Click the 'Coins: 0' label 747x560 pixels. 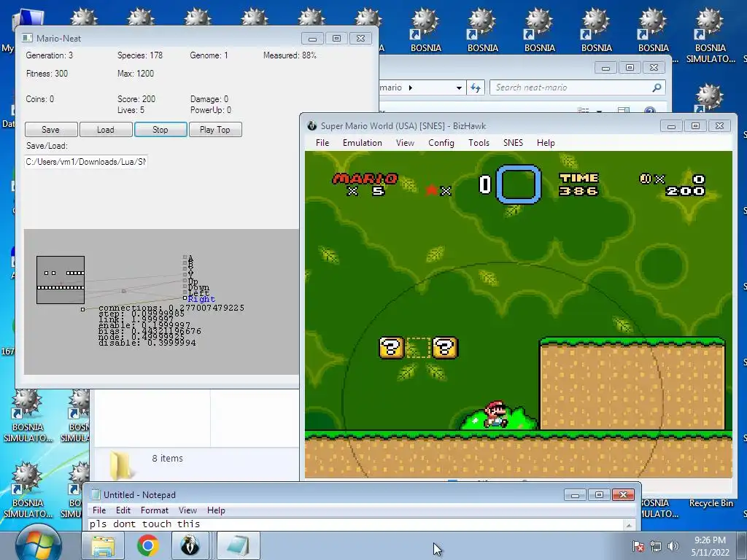coord(39,99)
